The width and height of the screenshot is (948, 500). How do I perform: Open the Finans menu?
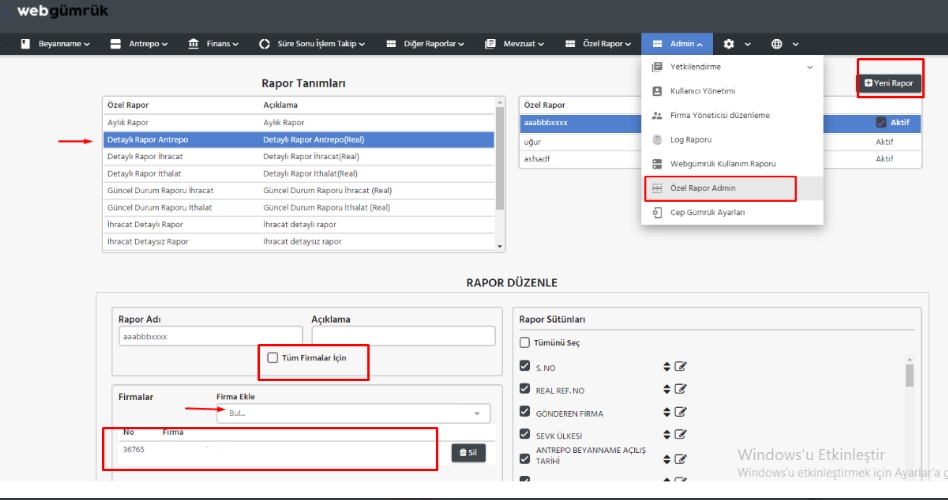coord(213,44)
